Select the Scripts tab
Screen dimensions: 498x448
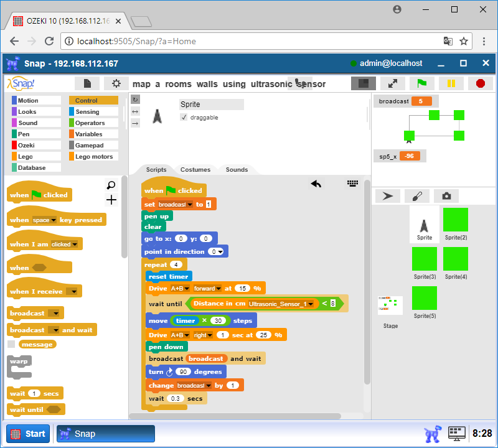tap(156, 169)
